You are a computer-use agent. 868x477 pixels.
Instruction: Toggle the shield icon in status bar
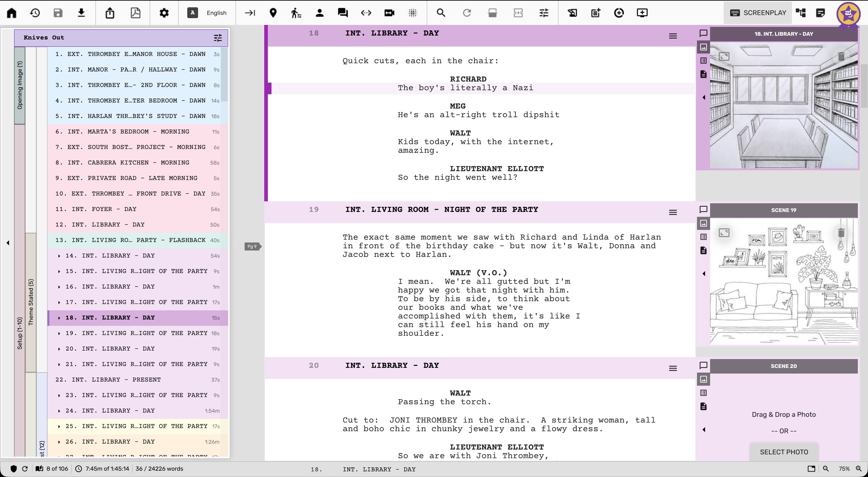(14, 469)
